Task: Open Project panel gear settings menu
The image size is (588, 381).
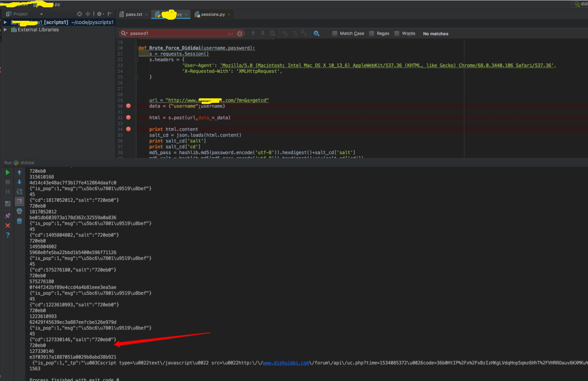Action: pos(100,14)
